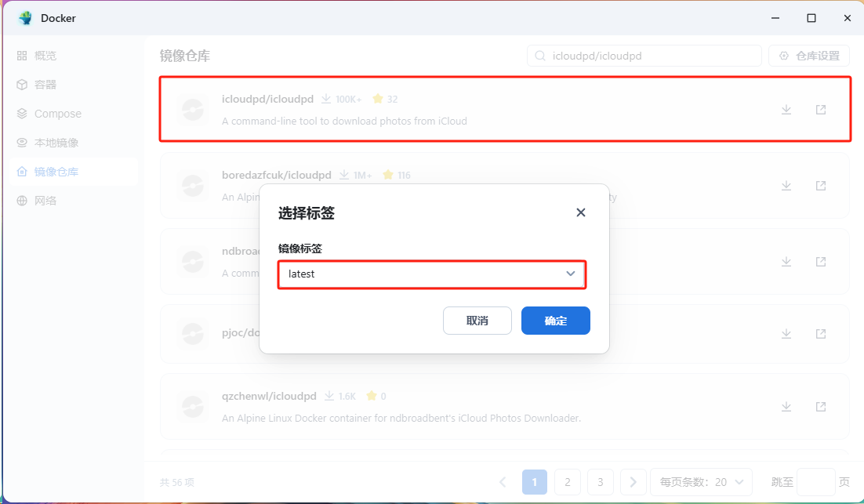Click the qzchenwl/icloudpd repository name
Image resolution: width=864 pixels, height=504 pixels.
(269, 396)
